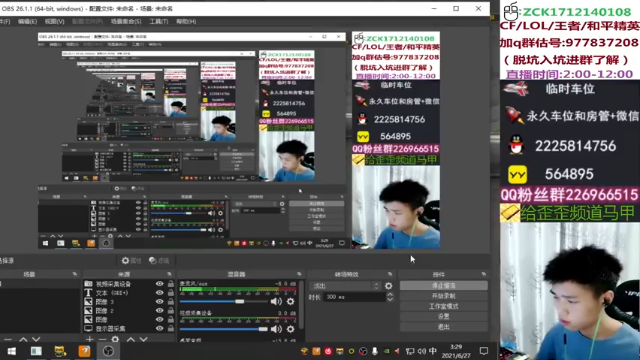The height and width of the screenshot is (360, 640).
Task: Move selected source up with arrow
Action: [x=131, y=339]
